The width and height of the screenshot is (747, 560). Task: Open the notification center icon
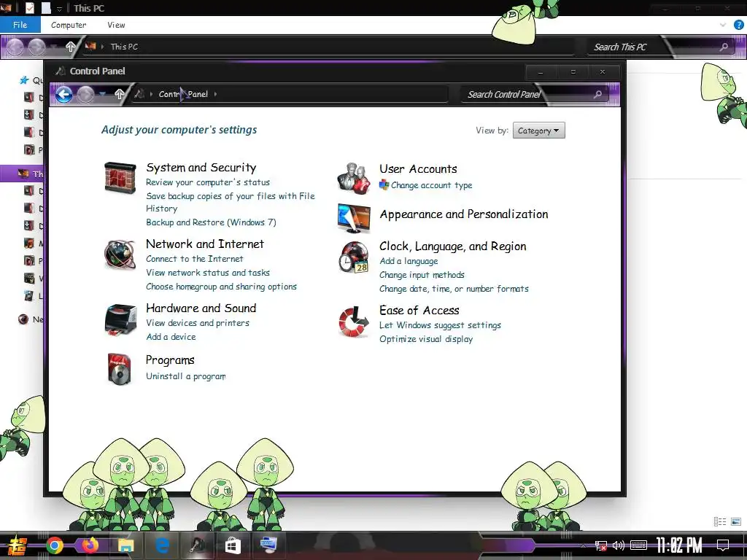(x=723, y=545)
